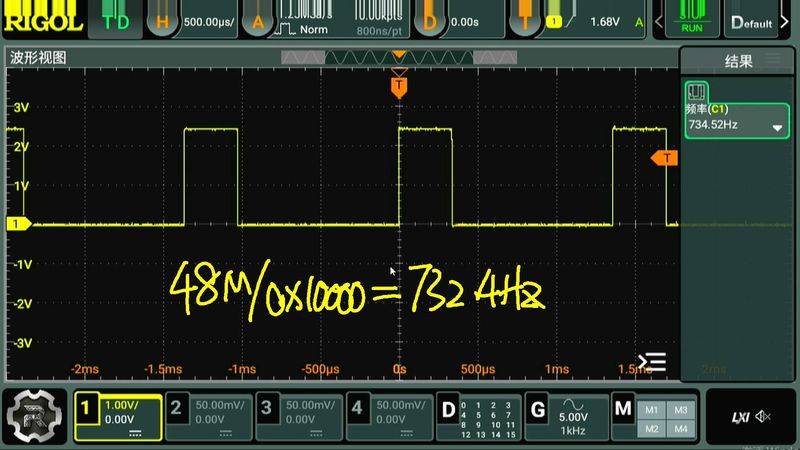Toggle channel 4 on/off
Viewport: 800px width, 450px height.
point(357,408)
